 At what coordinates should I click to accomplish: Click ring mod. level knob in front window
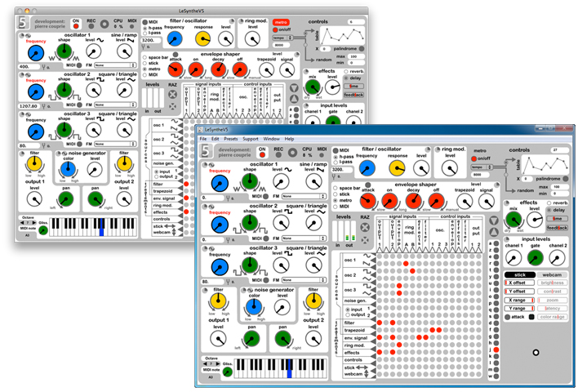click(x=450, y=169)
